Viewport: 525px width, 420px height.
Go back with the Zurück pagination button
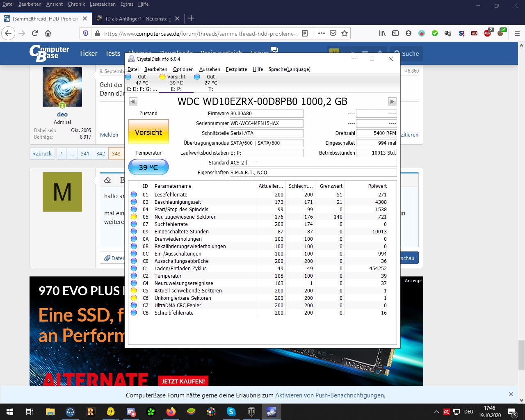[42, 153]
